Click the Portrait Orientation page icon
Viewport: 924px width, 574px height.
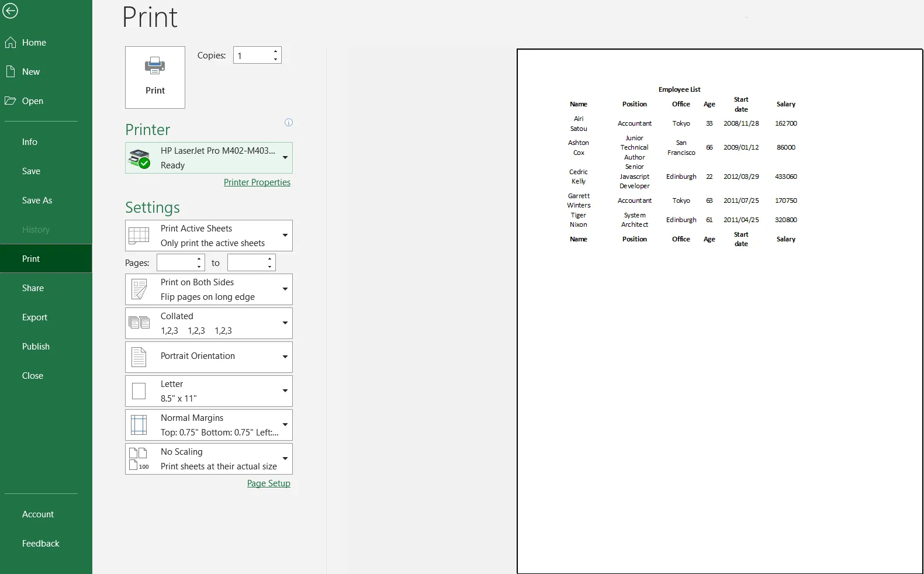click(139, 357)
